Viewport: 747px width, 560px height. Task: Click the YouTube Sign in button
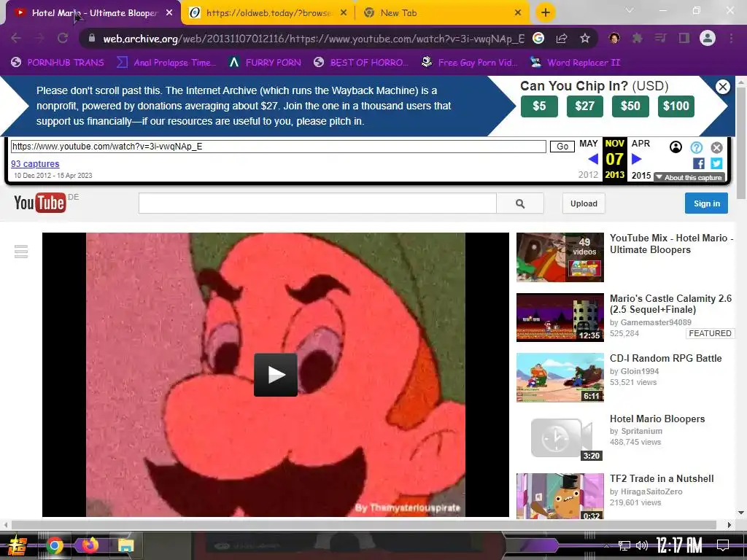(706, 203)
